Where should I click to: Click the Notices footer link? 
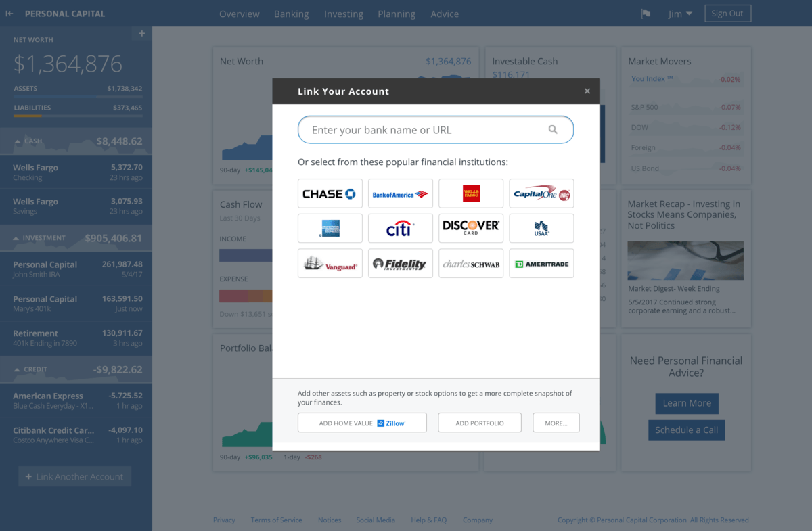(330, 520)
